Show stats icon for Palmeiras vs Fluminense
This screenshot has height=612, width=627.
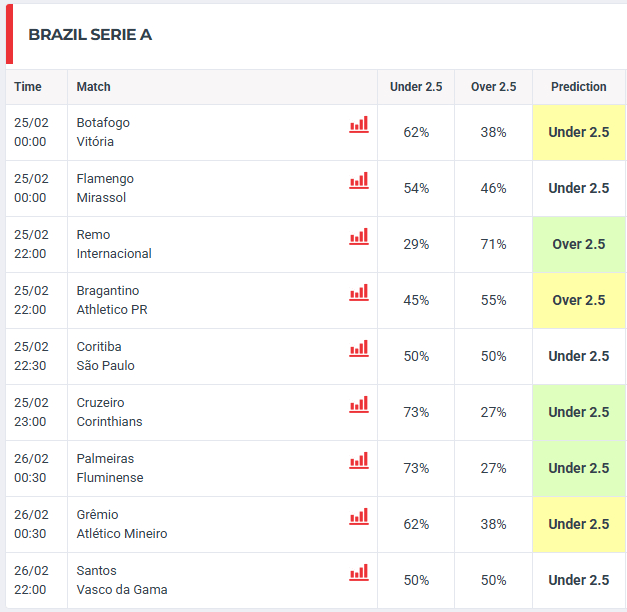click(358, 461)
